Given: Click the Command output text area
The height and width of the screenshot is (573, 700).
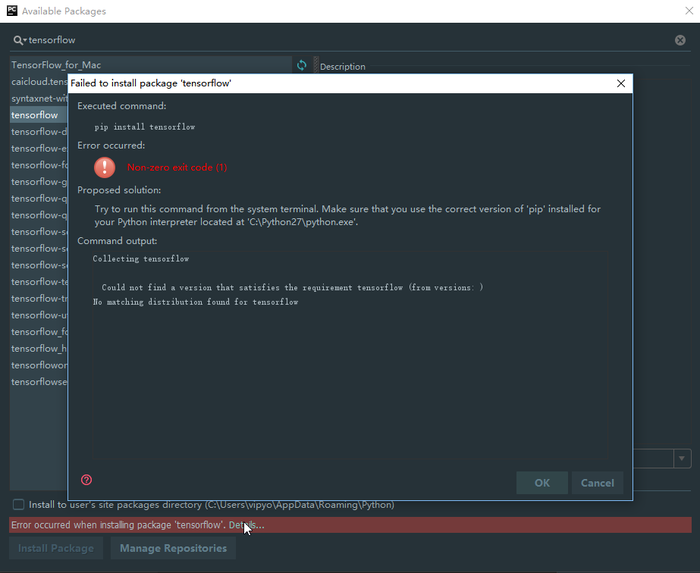Looking at the screenshot, I should pyautogui.click(x=350, y=380).
